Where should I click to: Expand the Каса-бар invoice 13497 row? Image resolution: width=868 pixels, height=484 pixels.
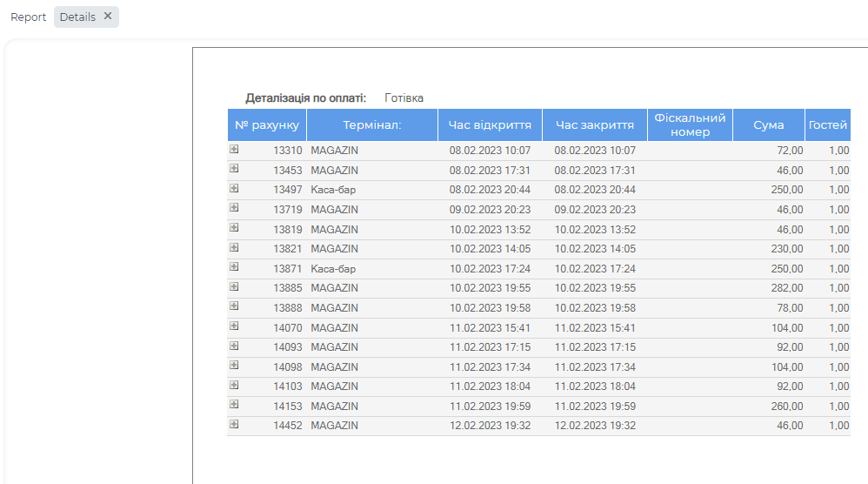(x=234, y=188)
